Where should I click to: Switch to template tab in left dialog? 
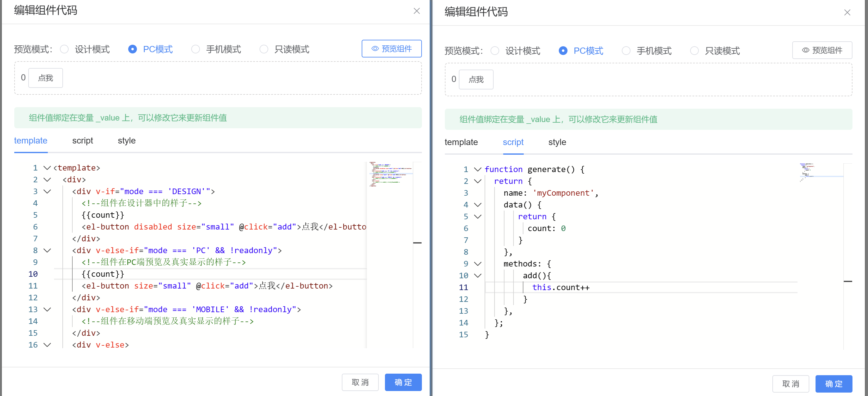point(31,140)
